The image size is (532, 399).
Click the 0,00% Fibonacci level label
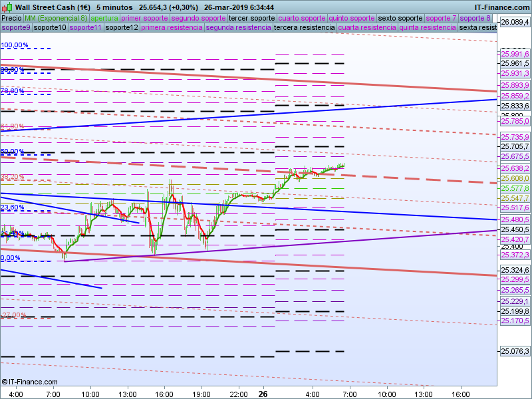(10, 258)
